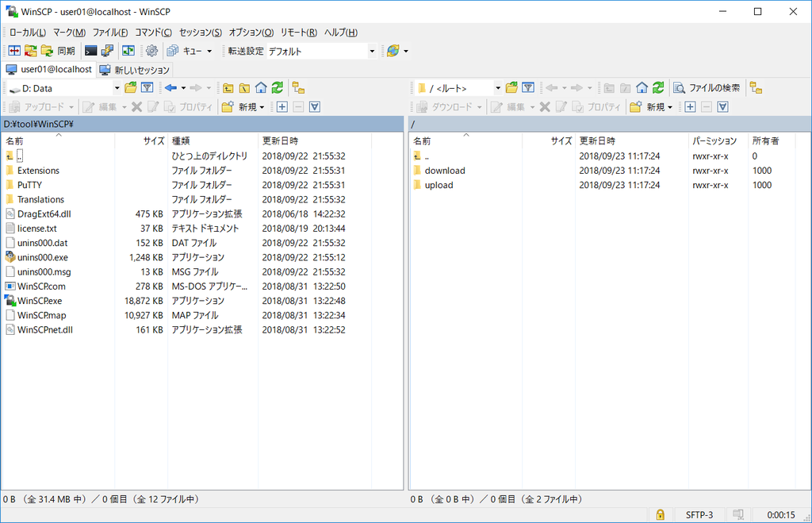The height and width of the screenshot is (523, 812).
Task: Click the local panel filter icon
Action: (147, 87)
